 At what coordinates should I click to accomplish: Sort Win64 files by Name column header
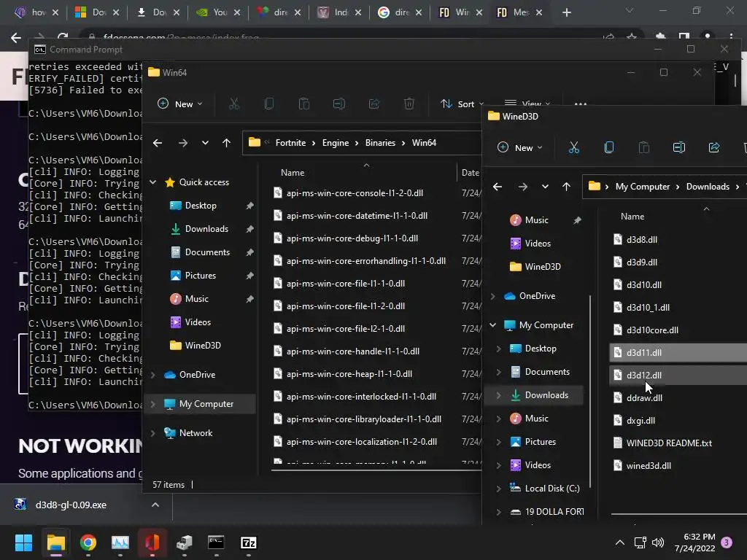(293, 173)
